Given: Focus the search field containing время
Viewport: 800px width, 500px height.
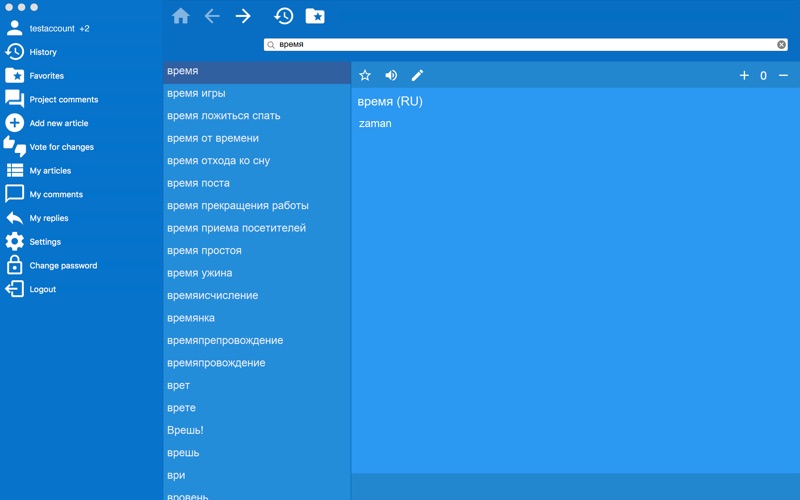Looking at the screenshot, I should (x=526, y=45).
